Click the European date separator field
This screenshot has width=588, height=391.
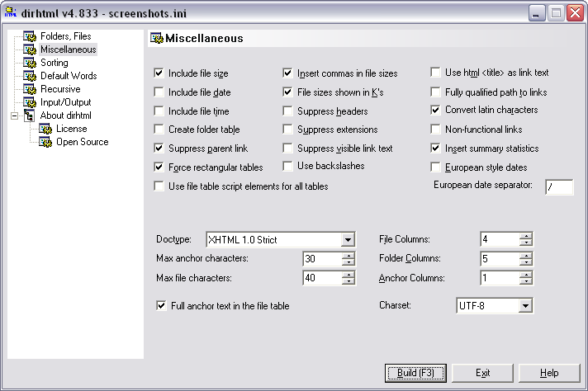point(559,187)
